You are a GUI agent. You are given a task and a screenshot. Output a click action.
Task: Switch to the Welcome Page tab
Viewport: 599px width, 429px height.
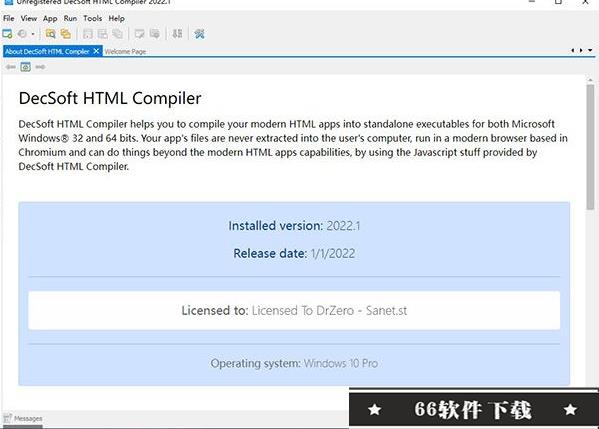click(125, 52)
